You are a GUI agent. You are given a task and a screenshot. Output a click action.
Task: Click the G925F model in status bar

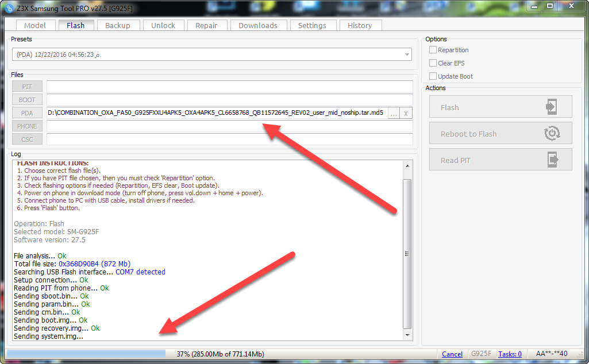(x=481, y=354)
